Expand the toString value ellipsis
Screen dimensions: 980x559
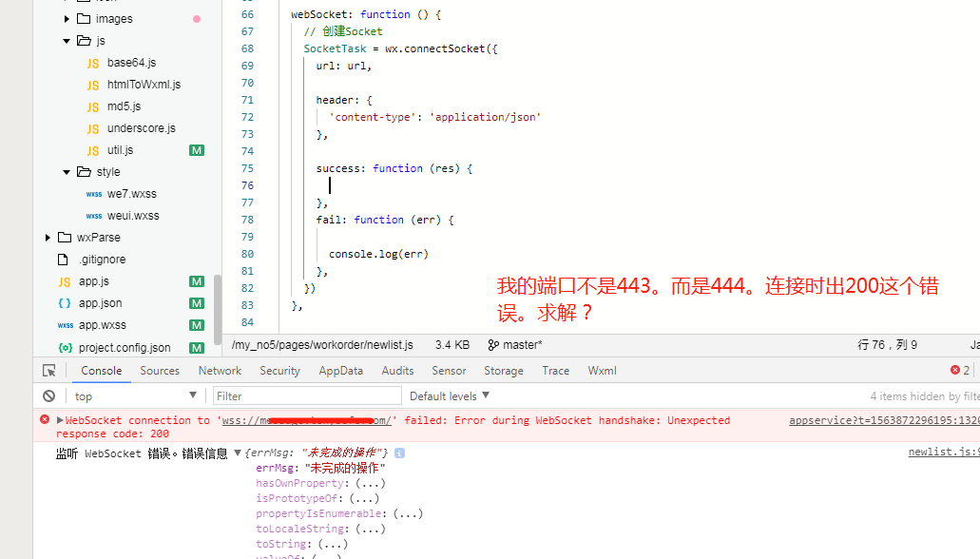pos(333,544)
